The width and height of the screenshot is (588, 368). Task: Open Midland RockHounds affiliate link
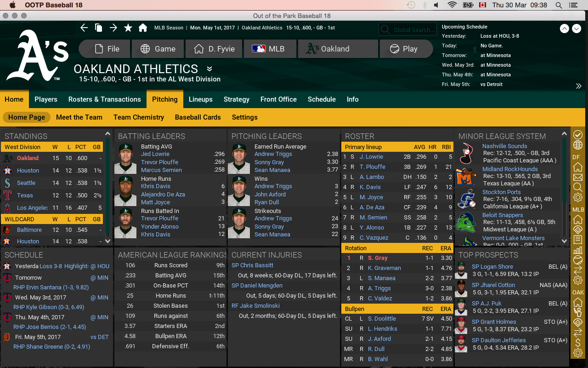pyautogui.click(x=510, y=169)
